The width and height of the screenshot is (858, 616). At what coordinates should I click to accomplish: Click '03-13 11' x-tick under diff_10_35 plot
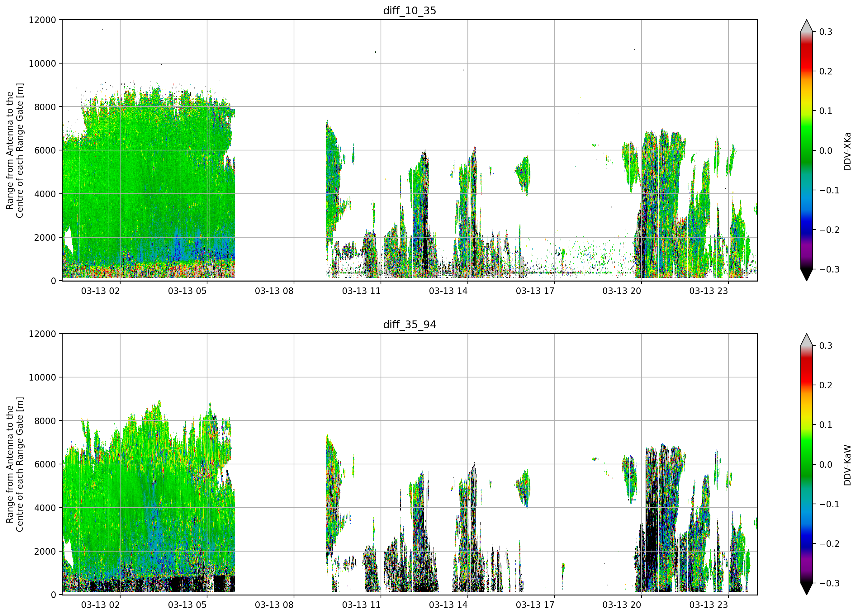361,291
